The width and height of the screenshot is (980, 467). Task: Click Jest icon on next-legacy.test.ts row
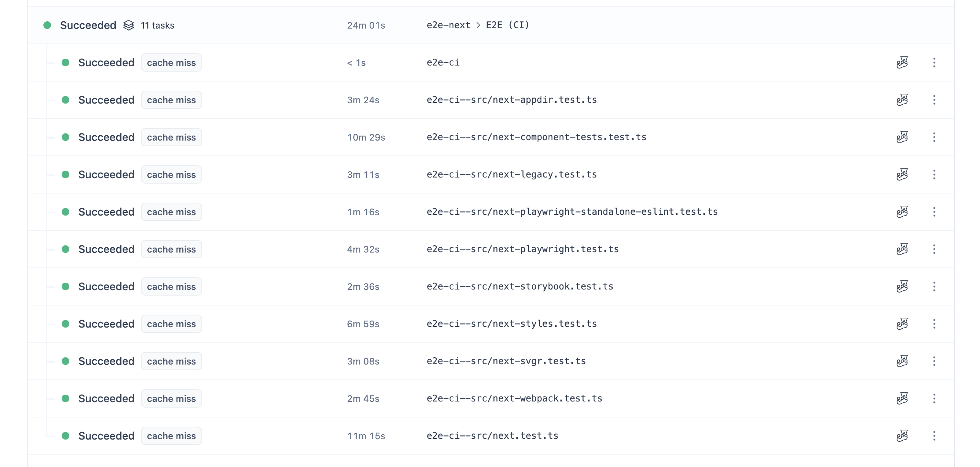pos(902,174)
